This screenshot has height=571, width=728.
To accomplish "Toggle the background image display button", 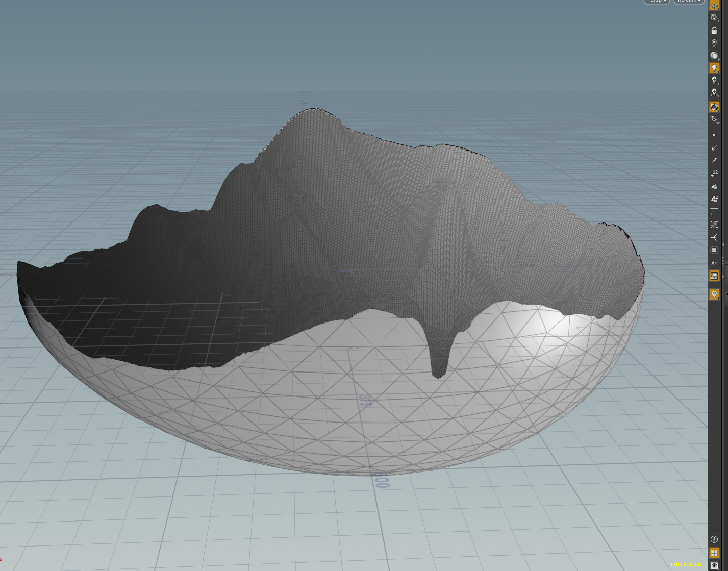I will click(x=714, y=276).
